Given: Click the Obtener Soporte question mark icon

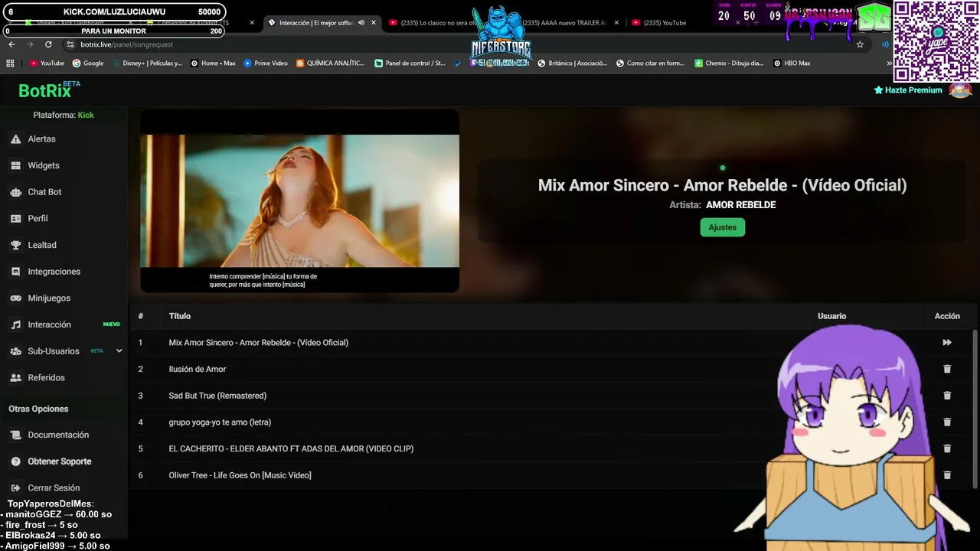Looking at the screenshot, I should 15,461.
